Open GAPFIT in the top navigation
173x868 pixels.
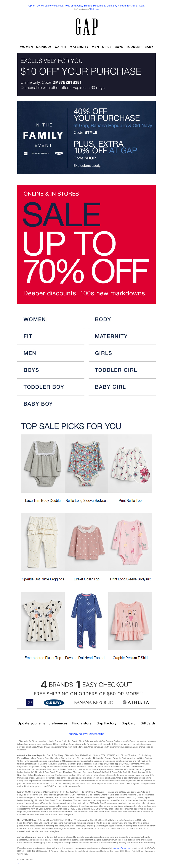[61, 47]
